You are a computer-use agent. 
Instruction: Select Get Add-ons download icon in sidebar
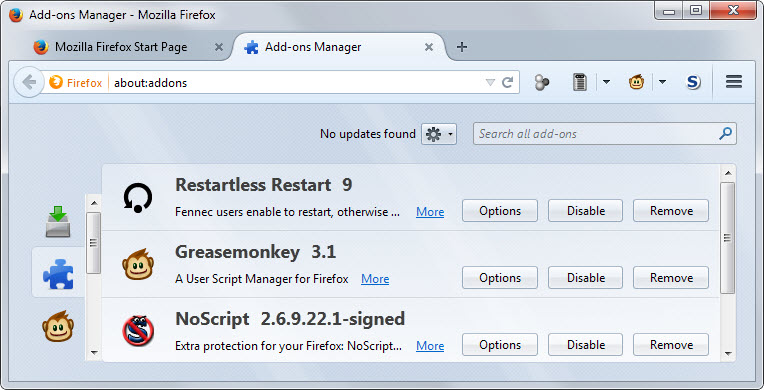point(58,222)
